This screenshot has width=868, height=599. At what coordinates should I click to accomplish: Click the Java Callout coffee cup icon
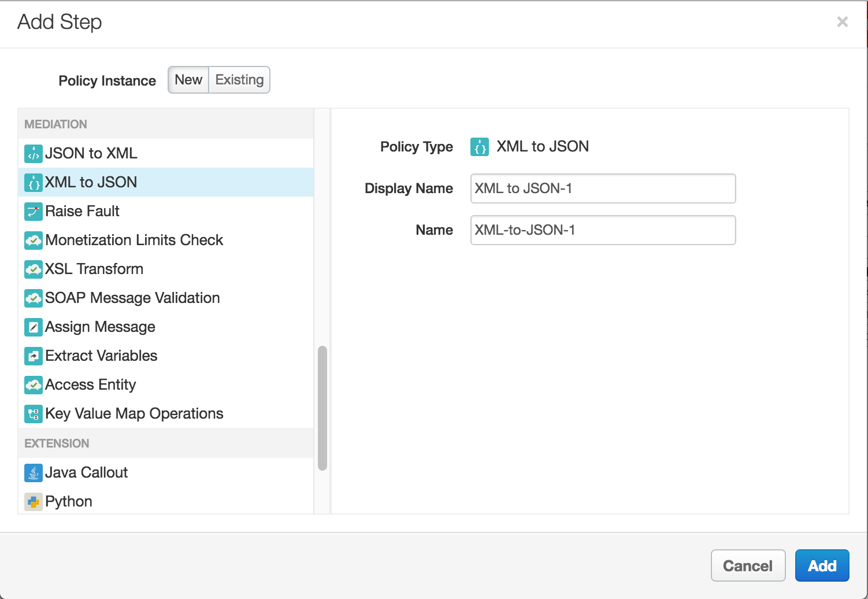pyautogui.click(x=34, y=472)
